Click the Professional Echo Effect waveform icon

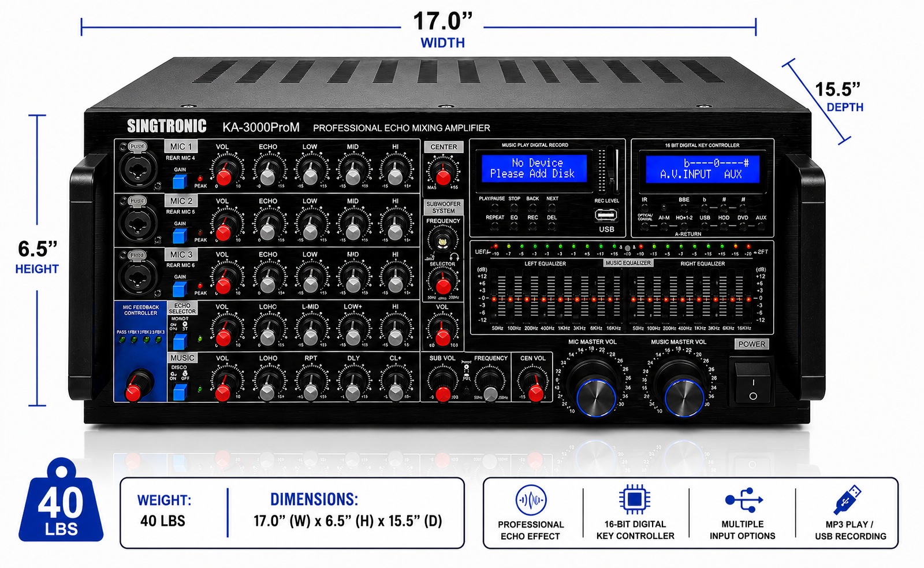(x=531, y=500)
